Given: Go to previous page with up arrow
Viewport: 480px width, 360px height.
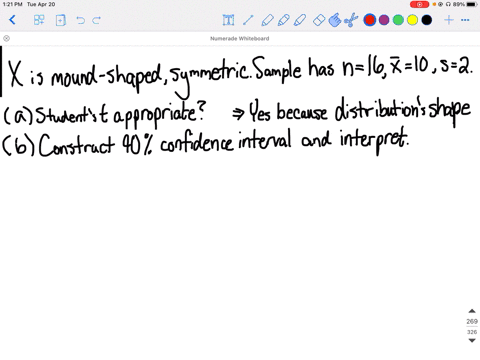Looking at the screenshot, I should point(472,311).
